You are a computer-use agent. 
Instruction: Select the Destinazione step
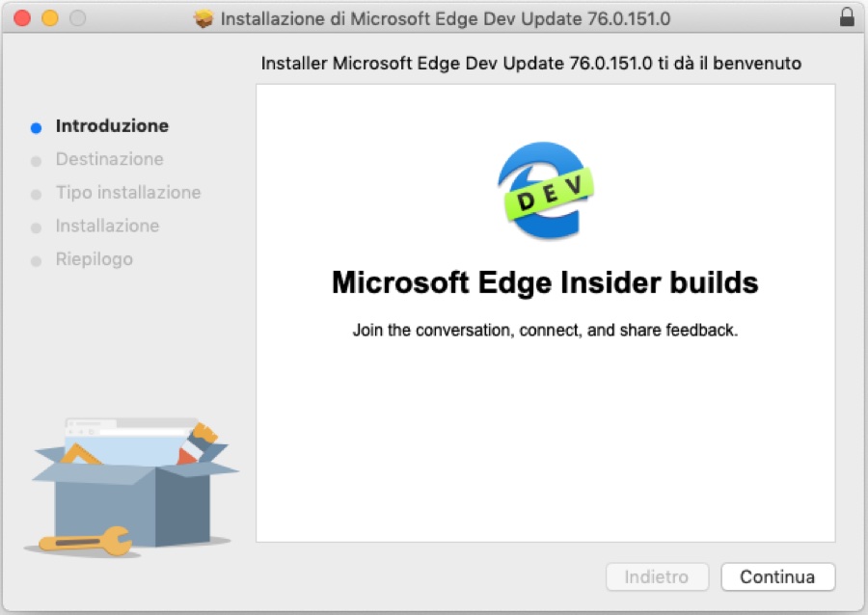tap(110, 159)
